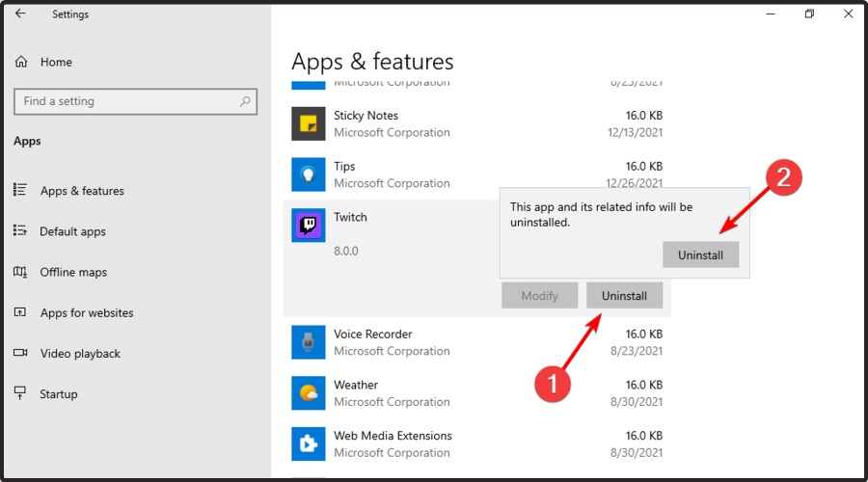Restore down the Settings window
The image size is (868, 482).
pos(809,13)
